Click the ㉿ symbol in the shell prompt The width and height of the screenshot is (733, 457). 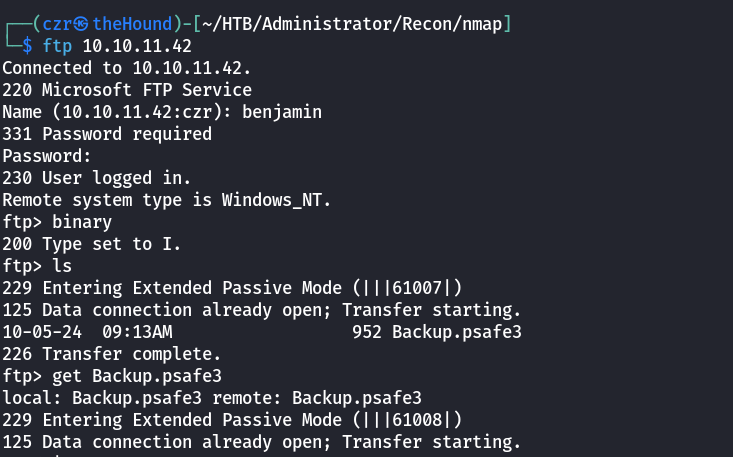click(82, 24)
